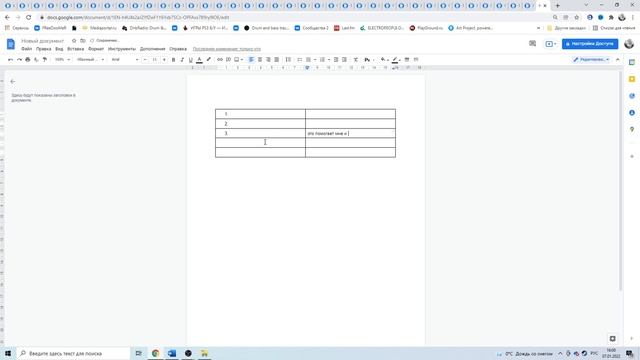This screenshot has height=360, width=640.
Task: Open the line spacing options
Action: tap(288, 60)
